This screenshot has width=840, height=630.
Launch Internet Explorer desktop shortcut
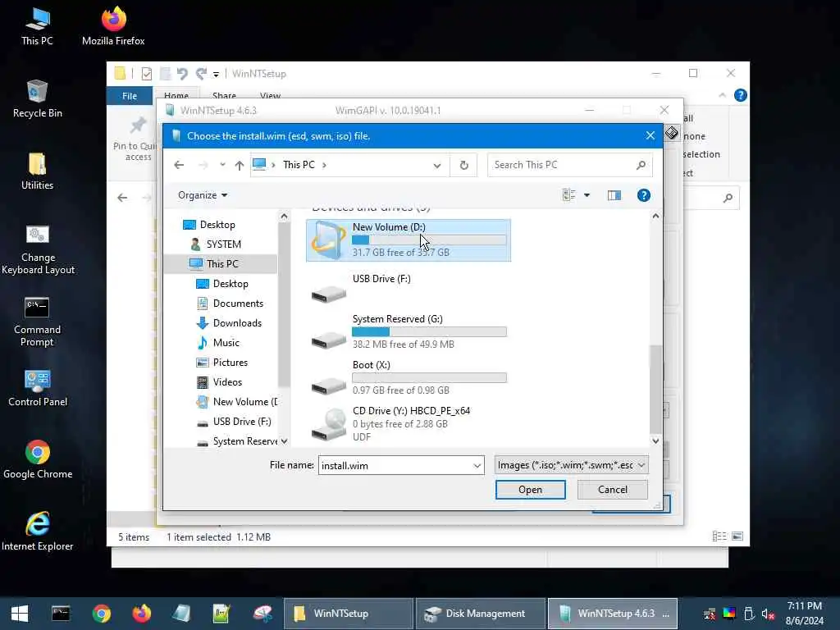click(x=38, y=532)
